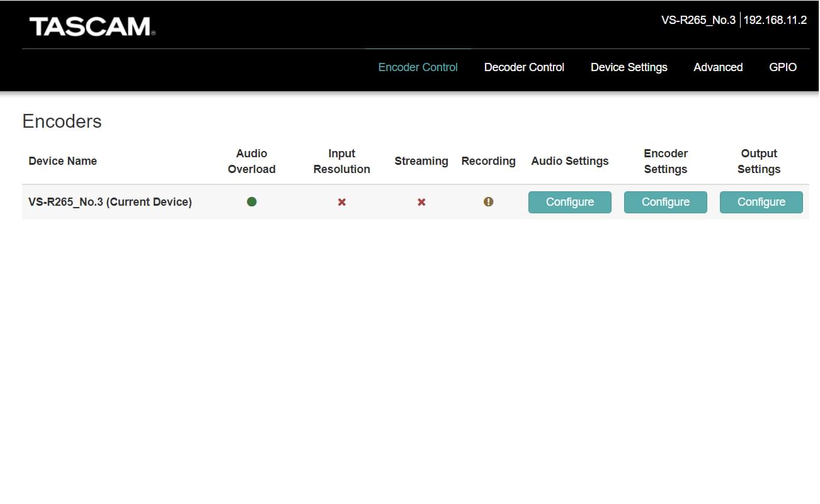This screenshot has width=820, height=504.
Task: Click the Output Settings column header
Action: click(x=759, y=161)
